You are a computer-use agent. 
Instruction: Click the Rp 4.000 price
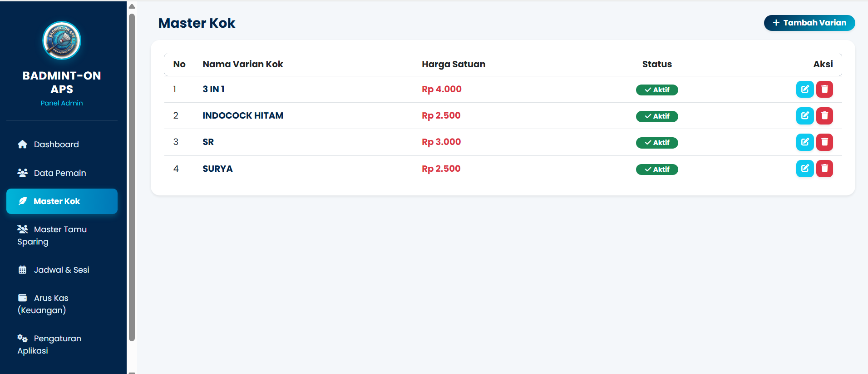pos(442,89)
